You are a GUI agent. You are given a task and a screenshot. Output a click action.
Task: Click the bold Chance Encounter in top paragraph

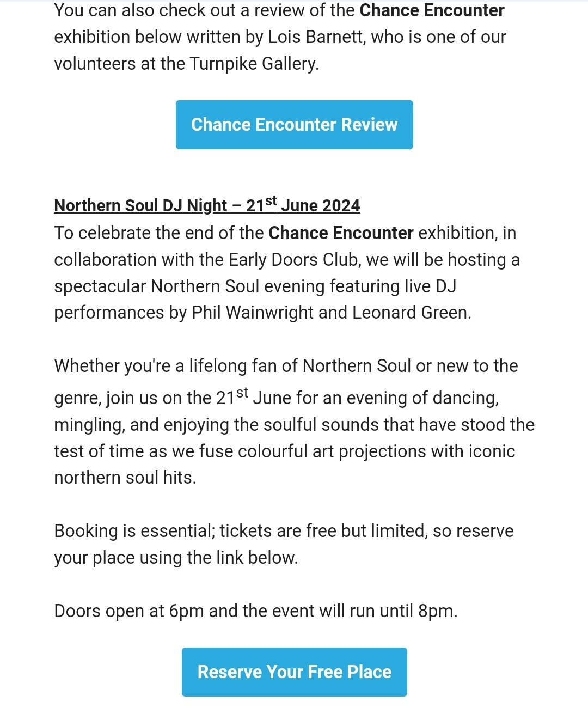pyautogui.click(x=432, y=10)
